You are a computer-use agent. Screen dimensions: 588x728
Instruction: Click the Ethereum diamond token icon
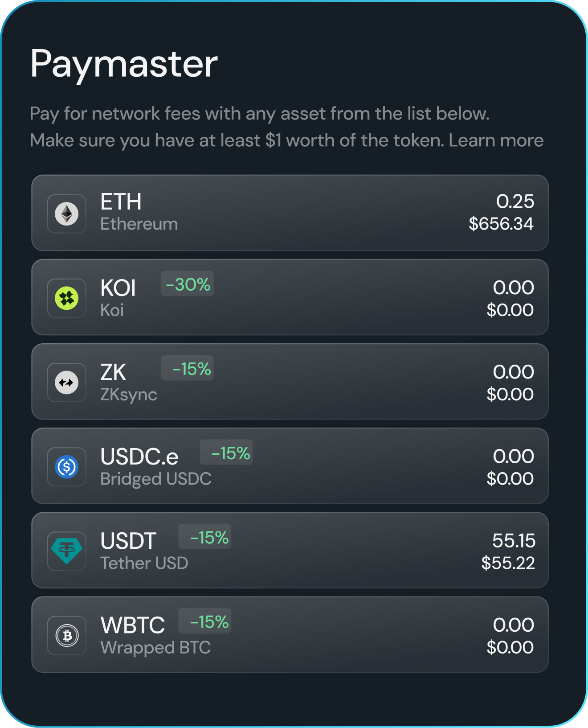(x=67, y=214)
